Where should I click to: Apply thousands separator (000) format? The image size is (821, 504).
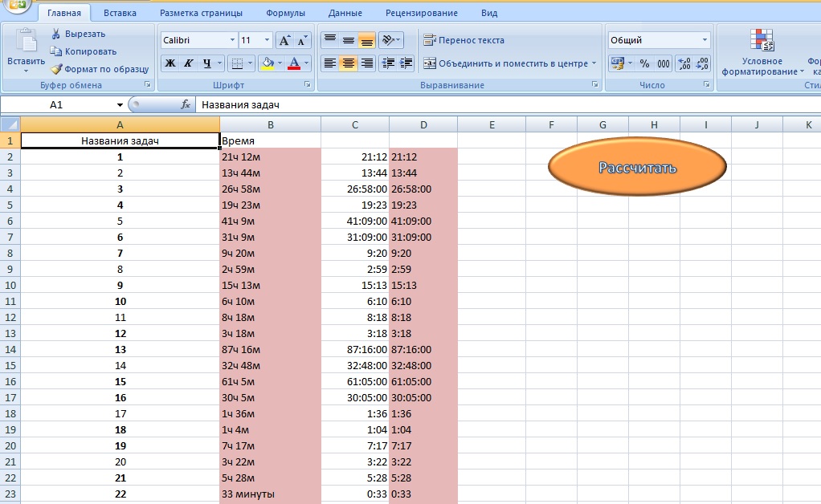(x=664, y=63)
